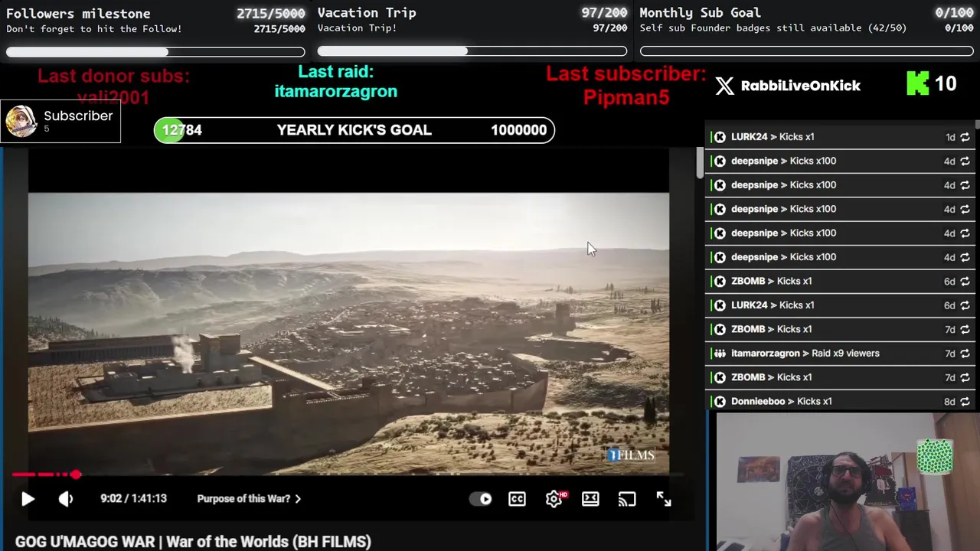
Task: Click the Yearly Kick's Goal bar
Action: coord(354,130)
